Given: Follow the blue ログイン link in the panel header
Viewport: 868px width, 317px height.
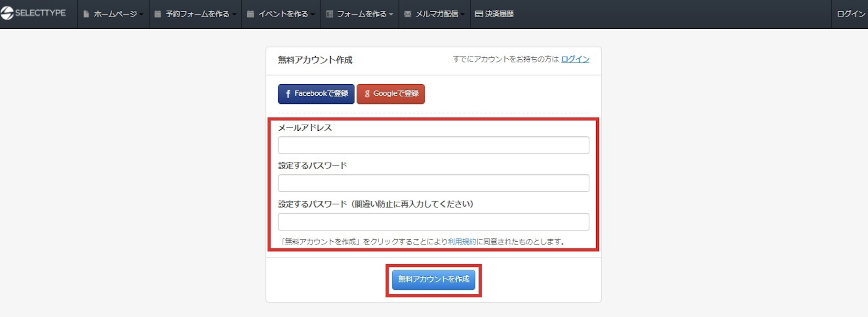Looking at the screenshot, I should 575,59.
